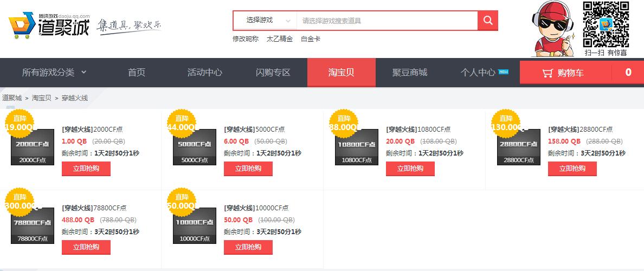Open the [穿越火线]2000CF点 title link
This screenshot has height=271, width=644.
92,130
